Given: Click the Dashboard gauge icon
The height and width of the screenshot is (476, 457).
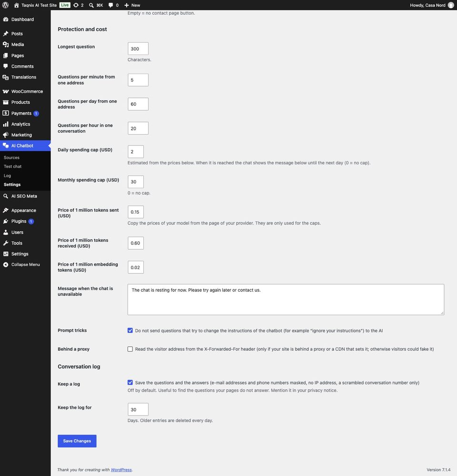Looking at the screenshot, I should 5,20.
